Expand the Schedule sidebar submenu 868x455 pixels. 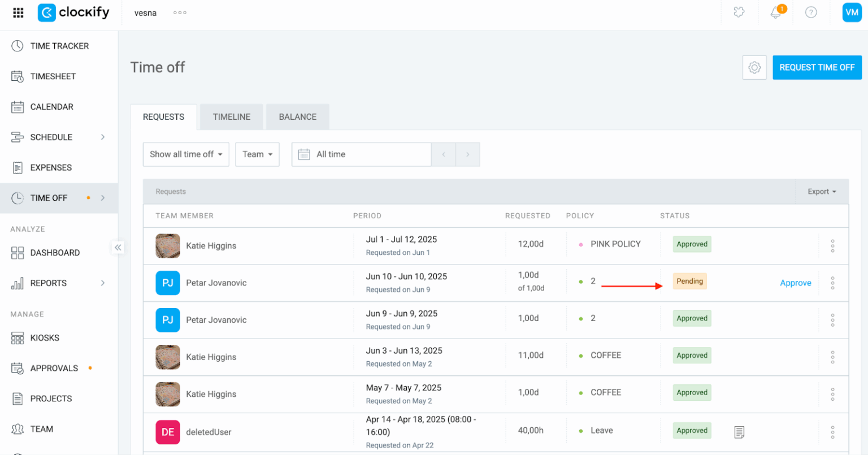coord(103,137)
